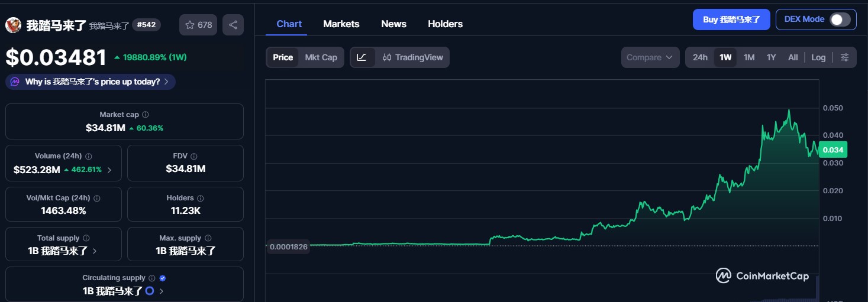Switch to the Markets tab
The height and width of the screenshot is (302, 868).
(341, 24)
